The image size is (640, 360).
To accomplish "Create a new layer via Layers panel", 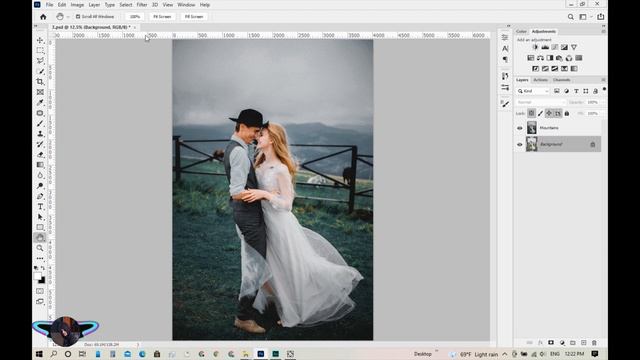I will (584, 343).
